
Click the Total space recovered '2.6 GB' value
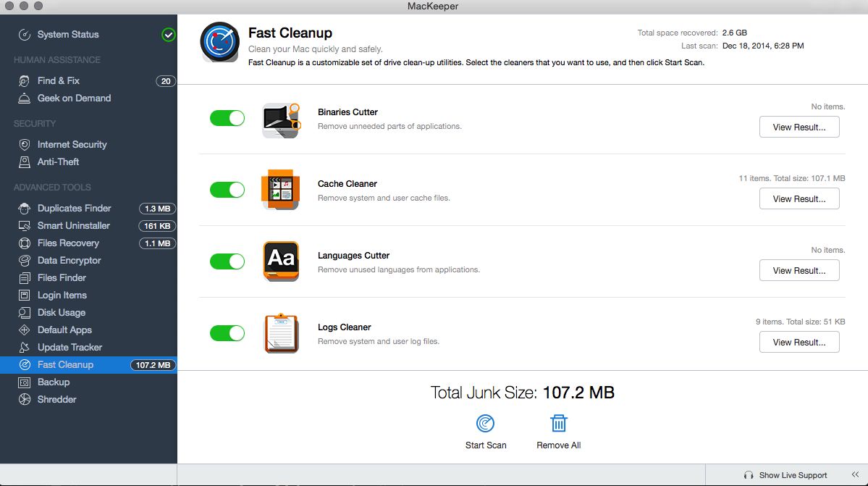735,33
